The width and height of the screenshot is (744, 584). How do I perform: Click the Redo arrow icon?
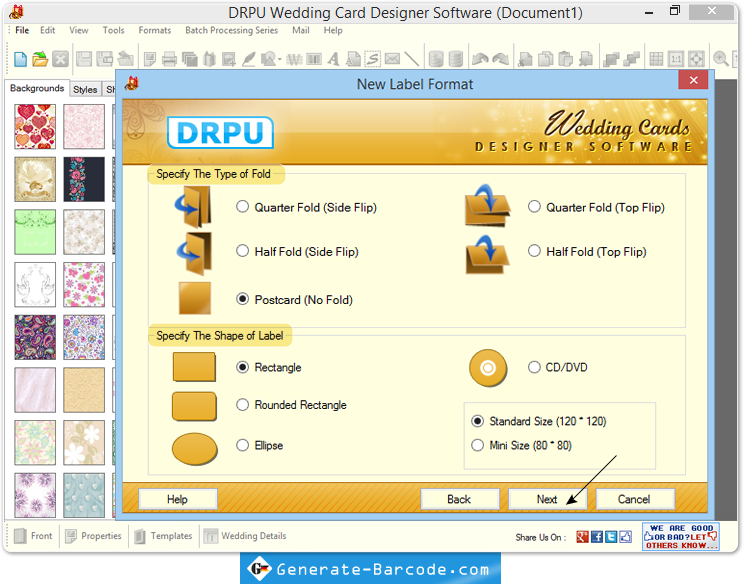tap(500, 59)
